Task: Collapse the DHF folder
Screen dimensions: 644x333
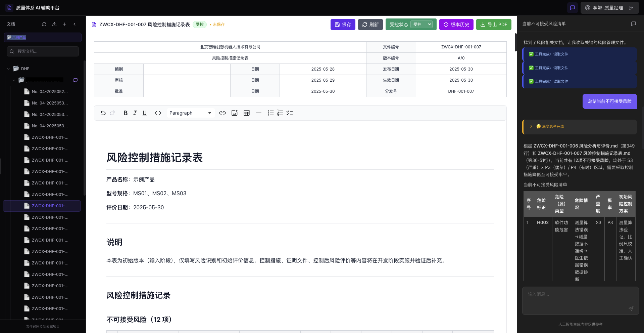Action: pyautogui.click(x=8, y=69)
